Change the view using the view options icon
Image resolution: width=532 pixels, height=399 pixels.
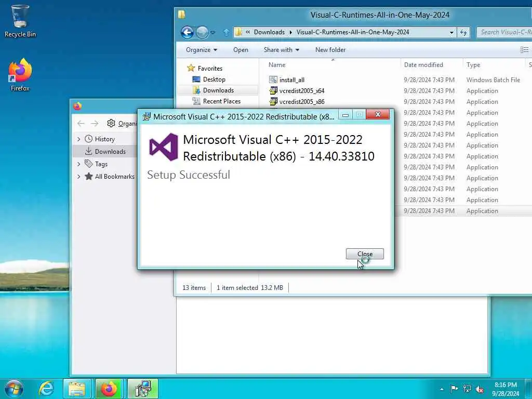pyautogui.click(x=524, y=50)
